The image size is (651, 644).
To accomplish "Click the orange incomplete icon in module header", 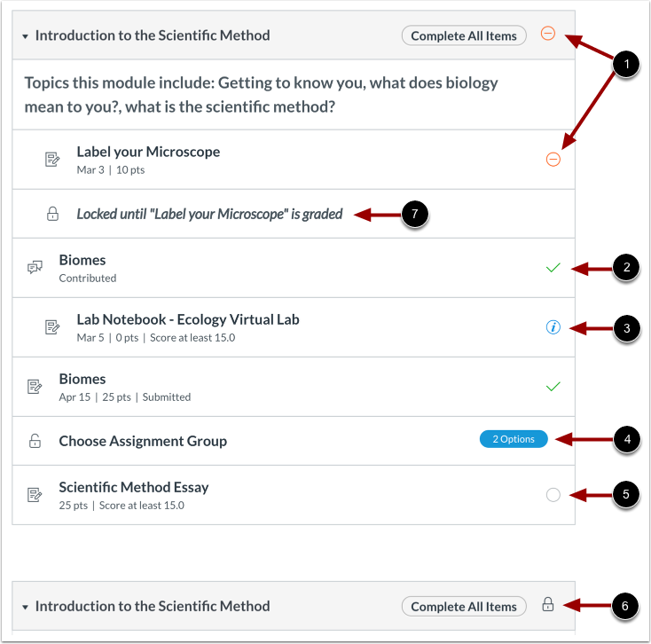I will point(548,35).
